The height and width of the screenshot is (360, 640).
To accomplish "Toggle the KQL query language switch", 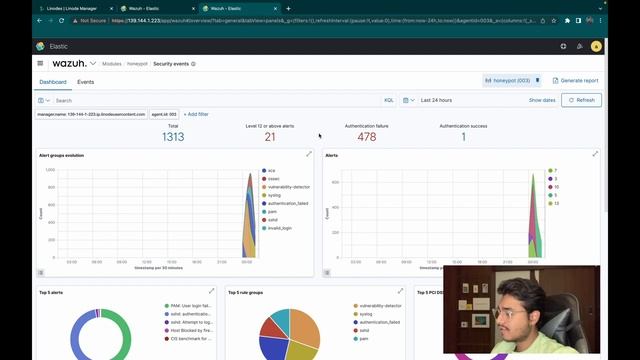I will (389, 100).
